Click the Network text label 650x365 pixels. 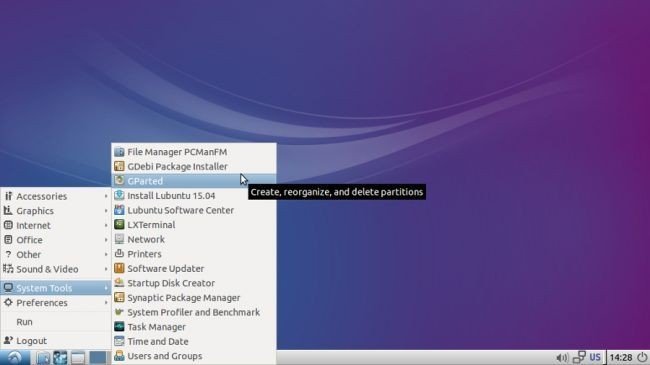click(146, 239)
